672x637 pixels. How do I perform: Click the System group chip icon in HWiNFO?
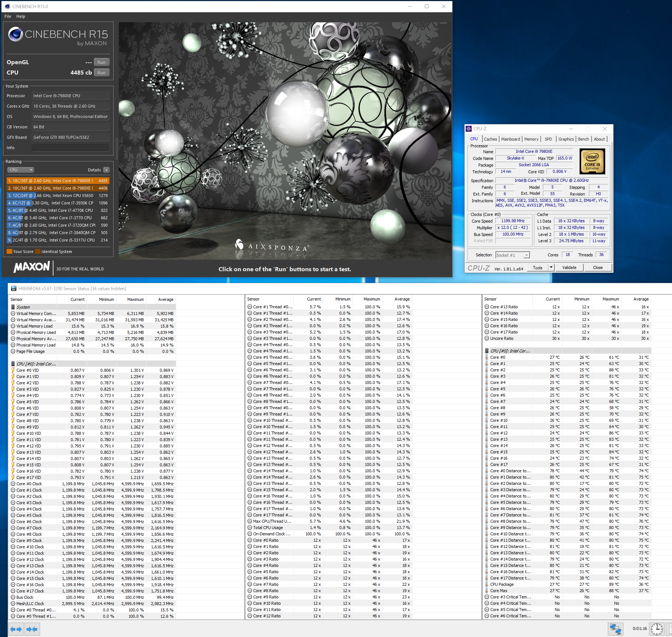coord(13,307)
